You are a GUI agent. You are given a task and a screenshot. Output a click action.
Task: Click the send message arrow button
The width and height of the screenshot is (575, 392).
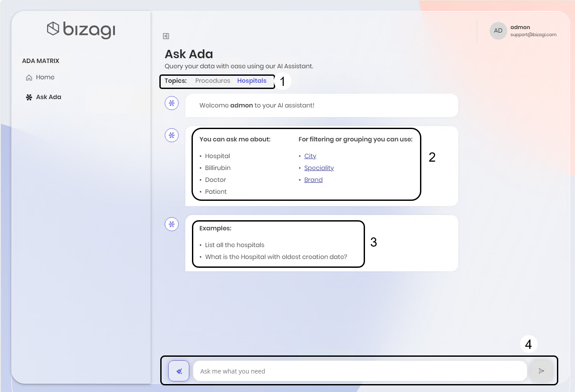coord(541,371)
